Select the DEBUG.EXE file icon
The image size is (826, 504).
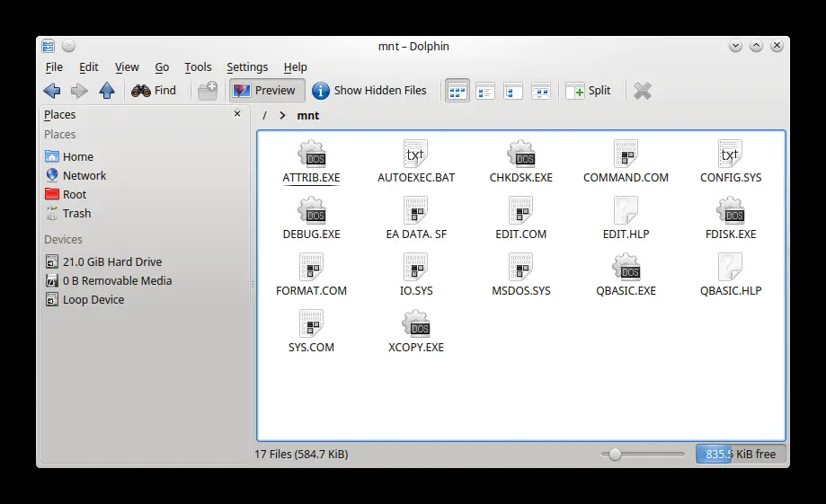pyautogui.click(x=311, y=210)
